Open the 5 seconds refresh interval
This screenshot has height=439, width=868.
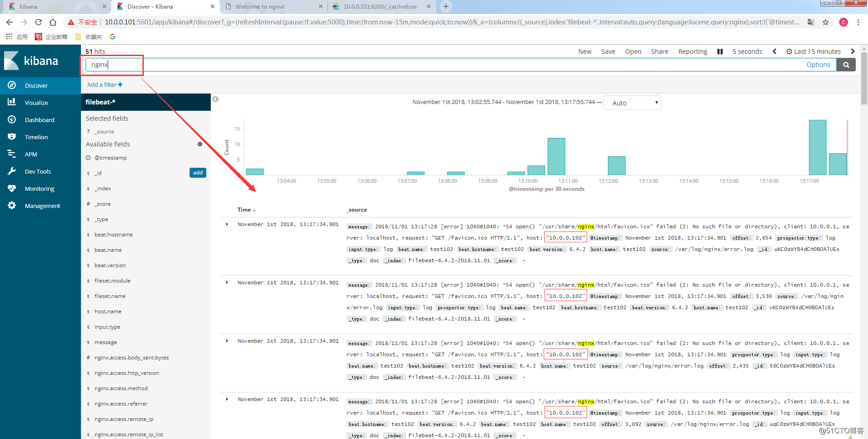[x=747, y=52]
